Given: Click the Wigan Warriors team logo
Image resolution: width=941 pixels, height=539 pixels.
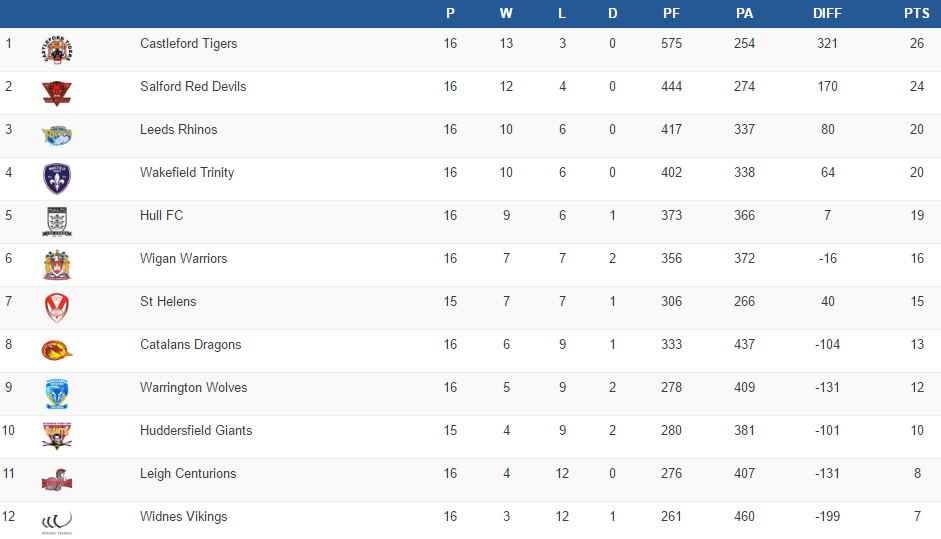Looking at the screenshot, I should click(57, 265).
